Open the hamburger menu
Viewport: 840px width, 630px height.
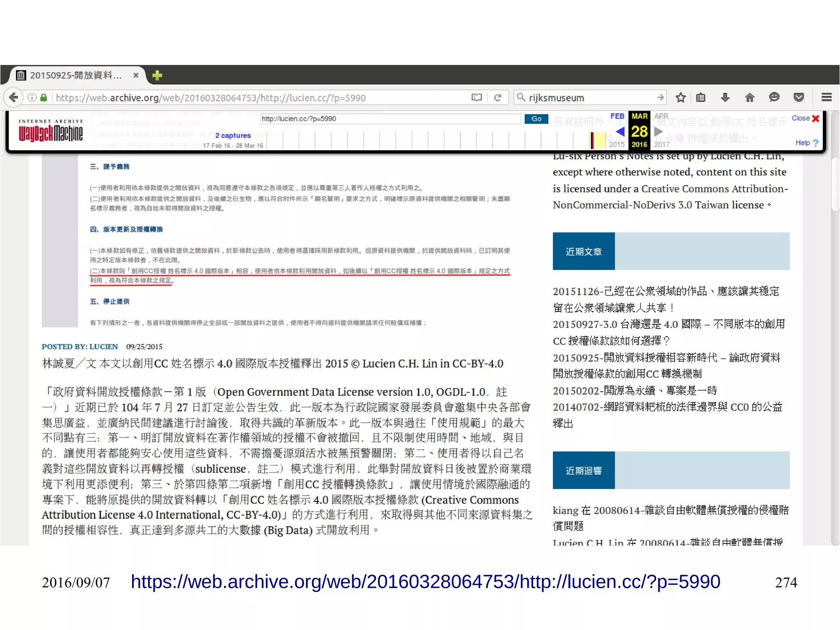tap(826, 97)
